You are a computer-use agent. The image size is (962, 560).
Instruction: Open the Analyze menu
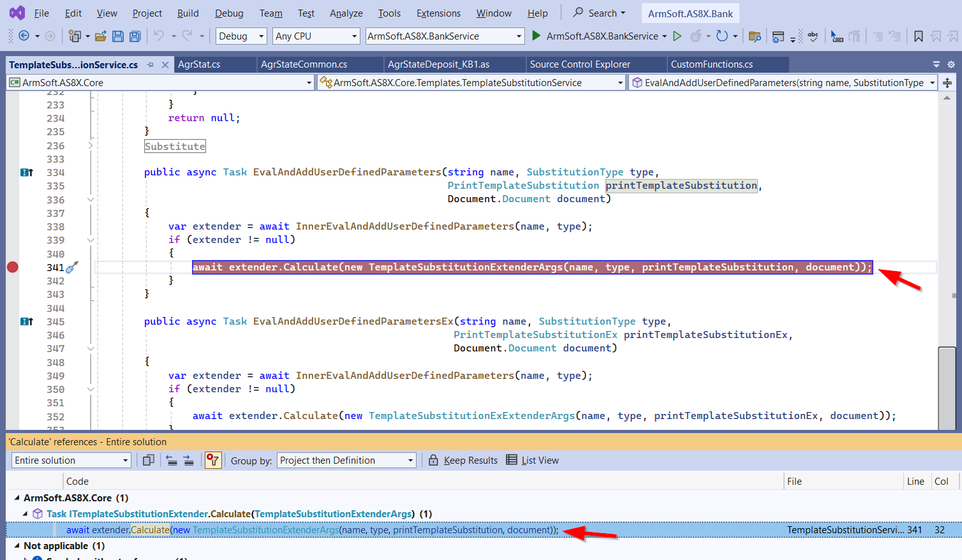(x=346, y=13)
